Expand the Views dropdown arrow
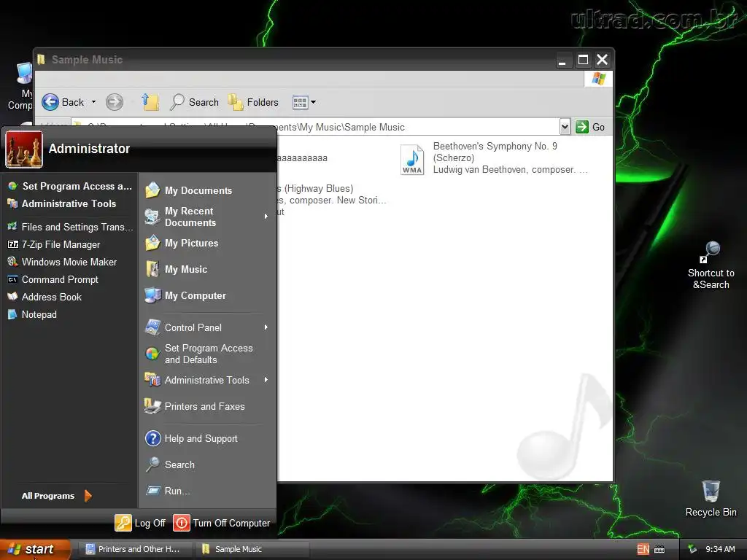Viewport: 747px width, 560px height. coord(314,102)
